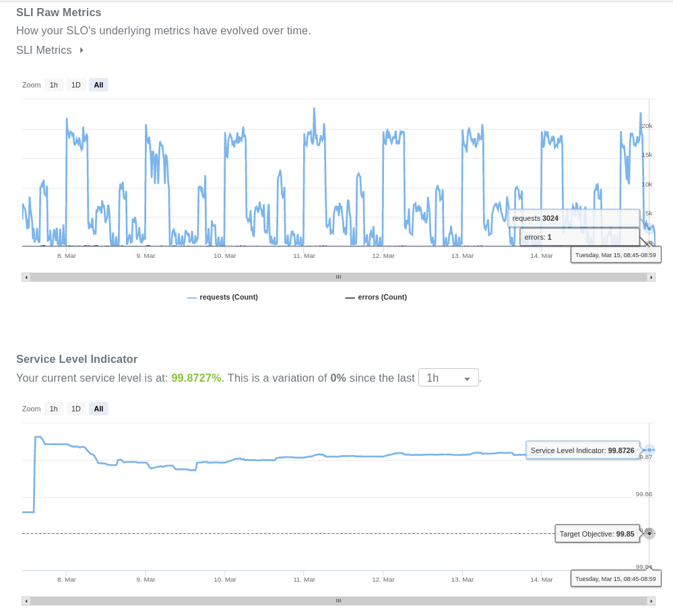The height and width of the screenshot is (616, 673).
Task: Click left scroll arrow of SLI chart navigator
Action: [26, 601]
